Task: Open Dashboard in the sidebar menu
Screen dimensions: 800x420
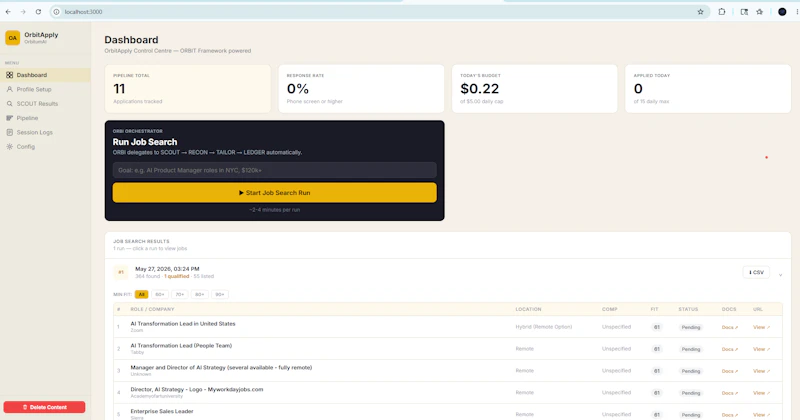Action: click(45, 75)
